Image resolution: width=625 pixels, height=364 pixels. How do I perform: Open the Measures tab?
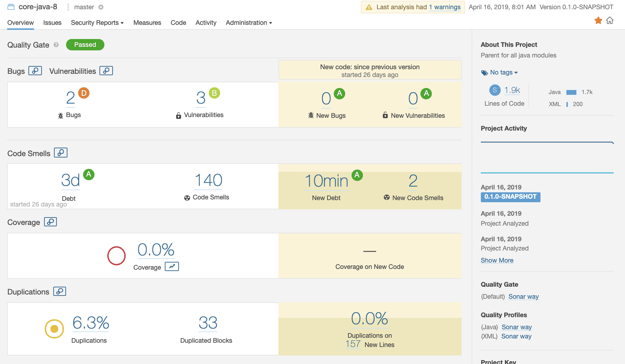coord(147,23)
